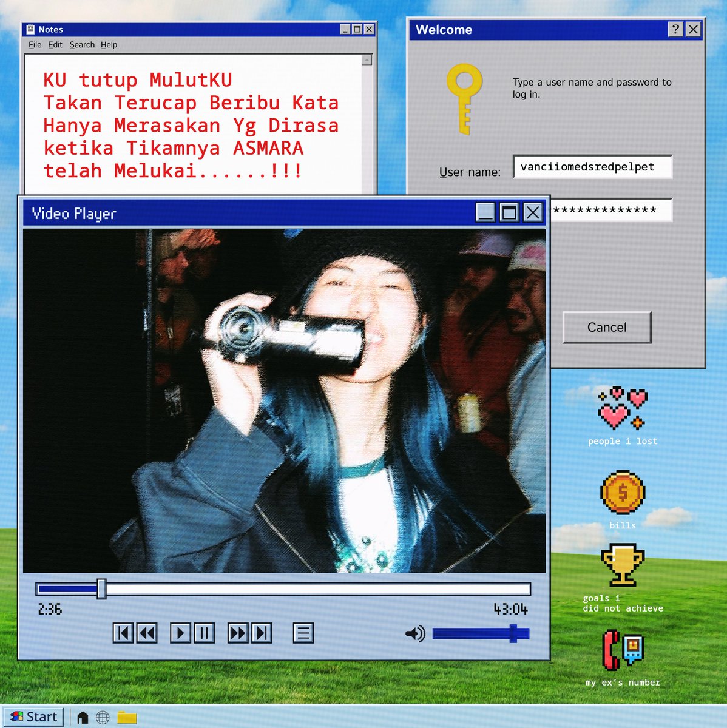This screenshot has width=727, height=728.
Task: Fast forward the video in Video Player
Action: point(238,633)
